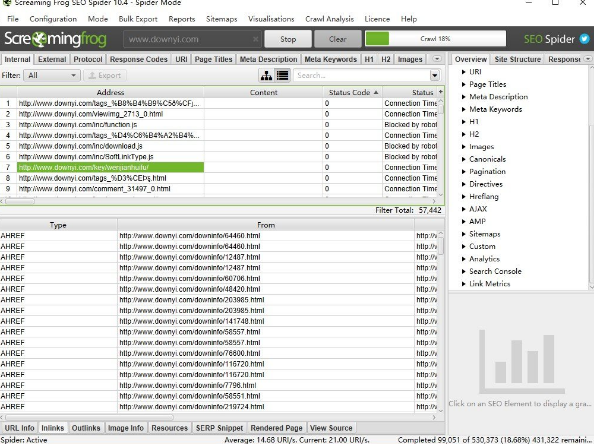Expand the Analytics overview item
Viewport: 594px width, 444px height.
(463, 259)
